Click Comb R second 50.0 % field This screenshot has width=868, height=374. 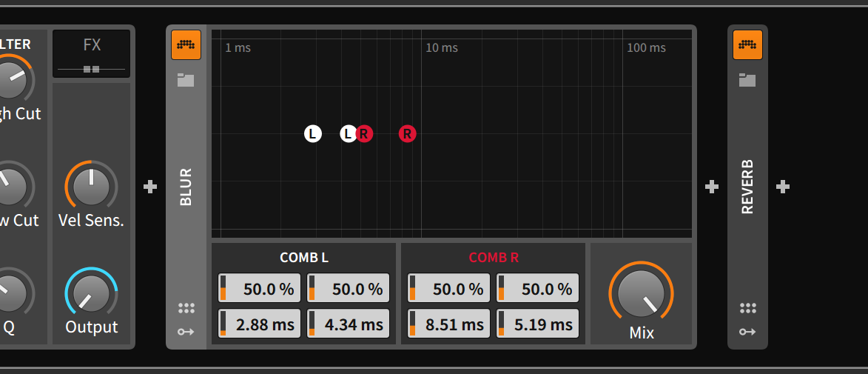coord(537,288)
